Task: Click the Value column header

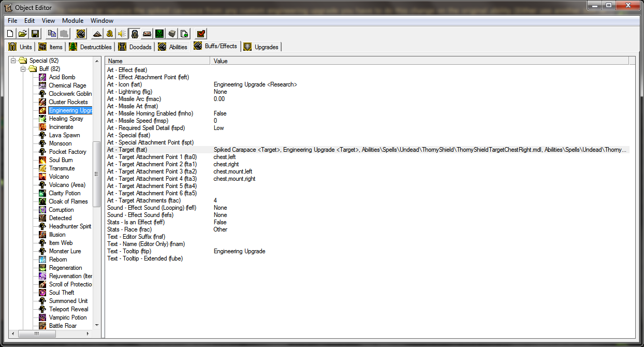Action: click(420, 61)
